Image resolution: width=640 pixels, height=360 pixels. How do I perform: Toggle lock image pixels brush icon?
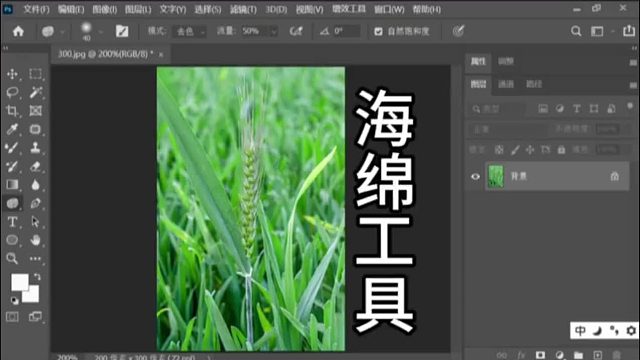(515, 150)
